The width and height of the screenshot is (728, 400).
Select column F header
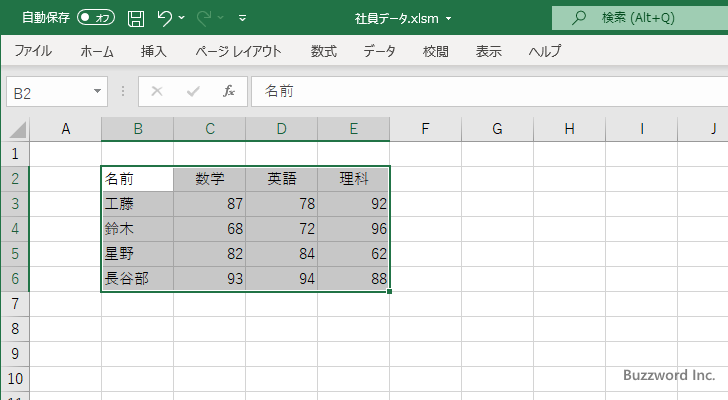(425, 129)
